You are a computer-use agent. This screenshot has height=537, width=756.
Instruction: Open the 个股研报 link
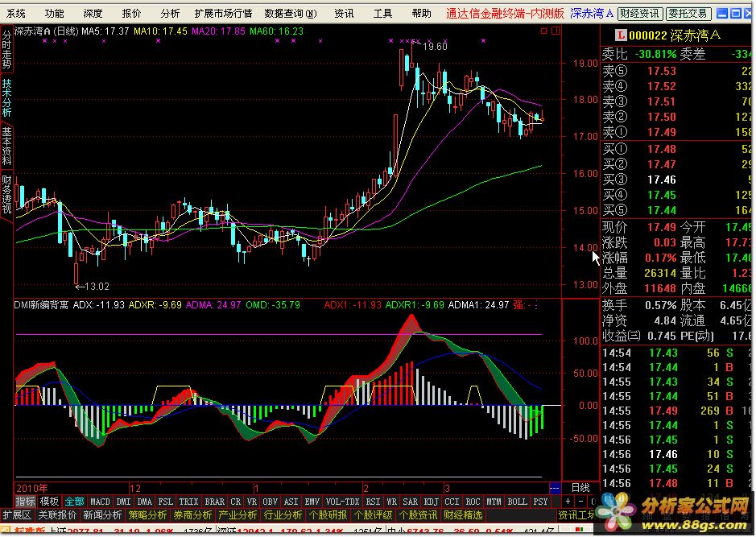pyautogui.click(x=328, y=515)
